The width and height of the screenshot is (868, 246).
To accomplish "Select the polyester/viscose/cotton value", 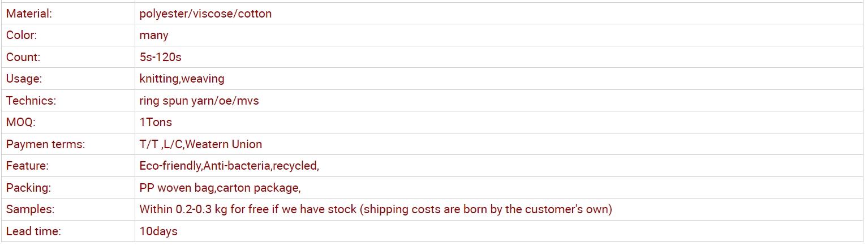I will tap(205, 14).
